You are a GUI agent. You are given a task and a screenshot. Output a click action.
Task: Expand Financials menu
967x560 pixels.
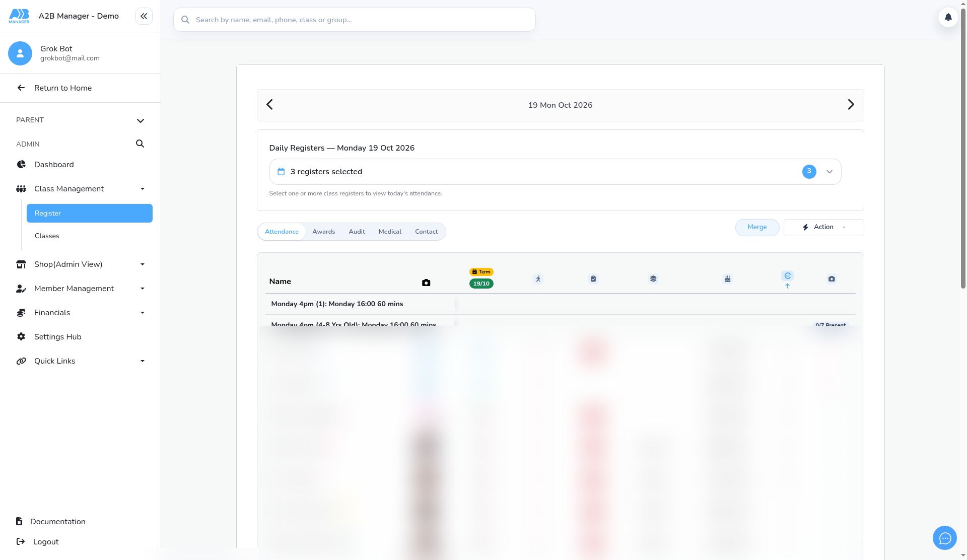81,313
